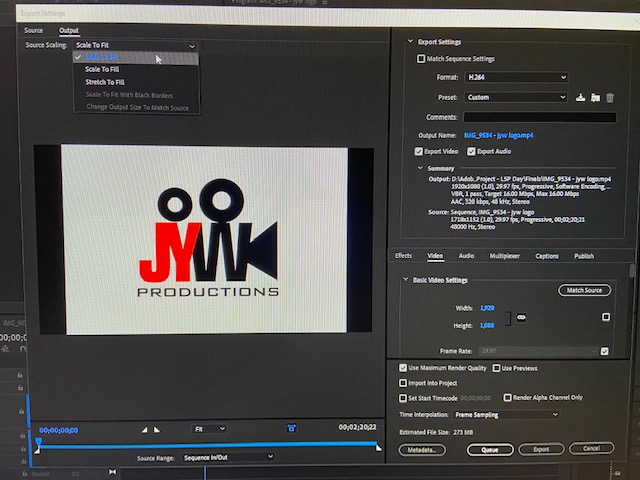
Task: Click the Set In Point triangle icon
Action: coord(144,430)
